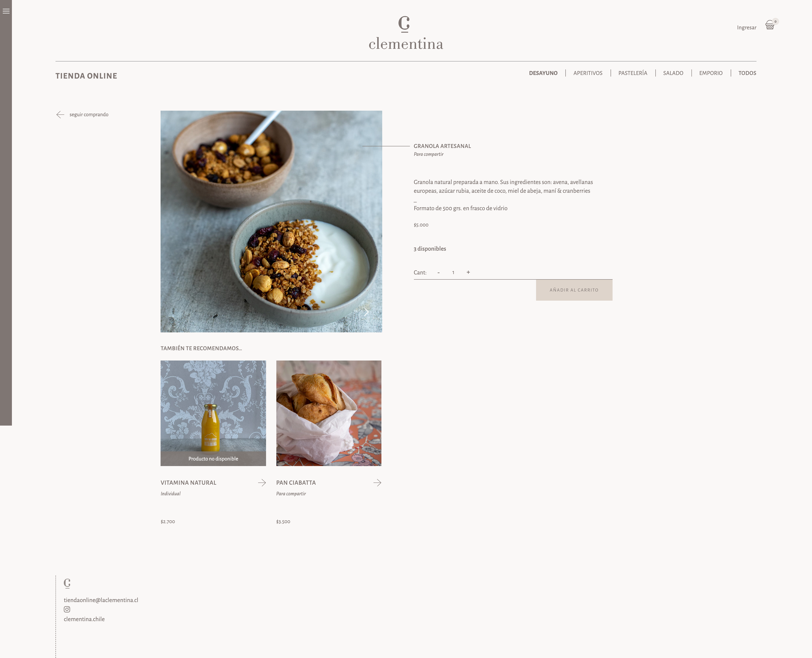Switch to the Pastelería category
The image size is (812, 658).
(x=633, y=73)
